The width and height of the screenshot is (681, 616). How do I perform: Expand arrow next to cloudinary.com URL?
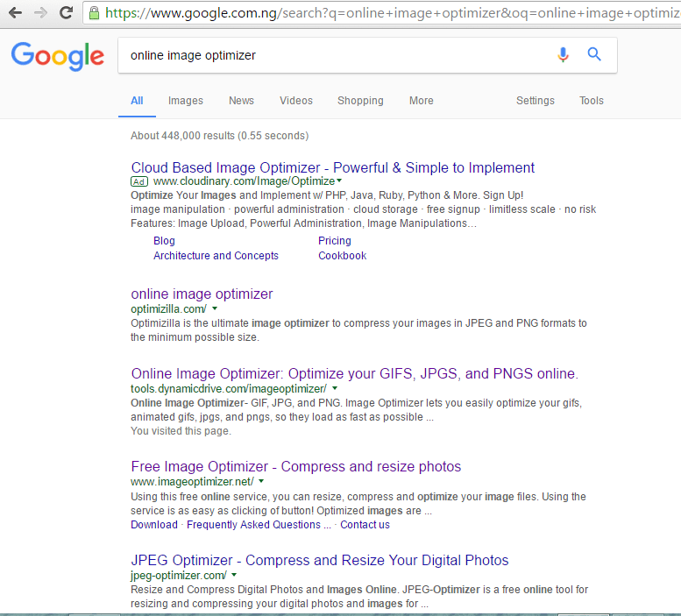pos(339,181)
